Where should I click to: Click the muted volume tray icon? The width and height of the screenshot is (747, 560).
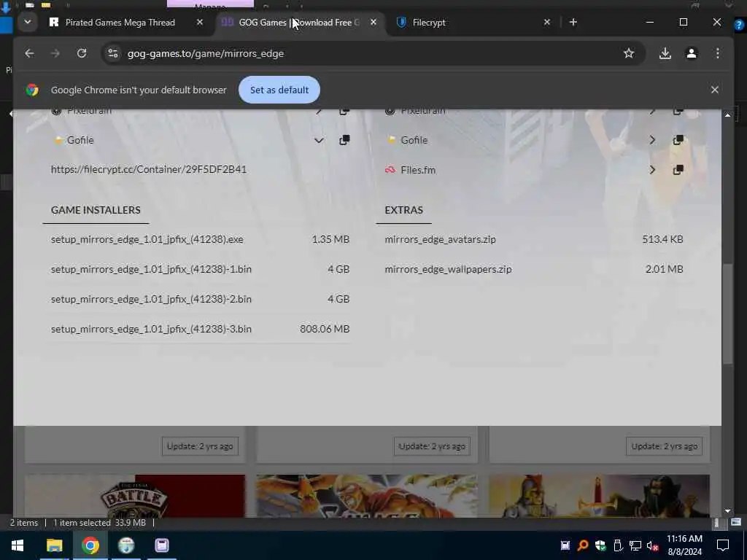[653, 545]
